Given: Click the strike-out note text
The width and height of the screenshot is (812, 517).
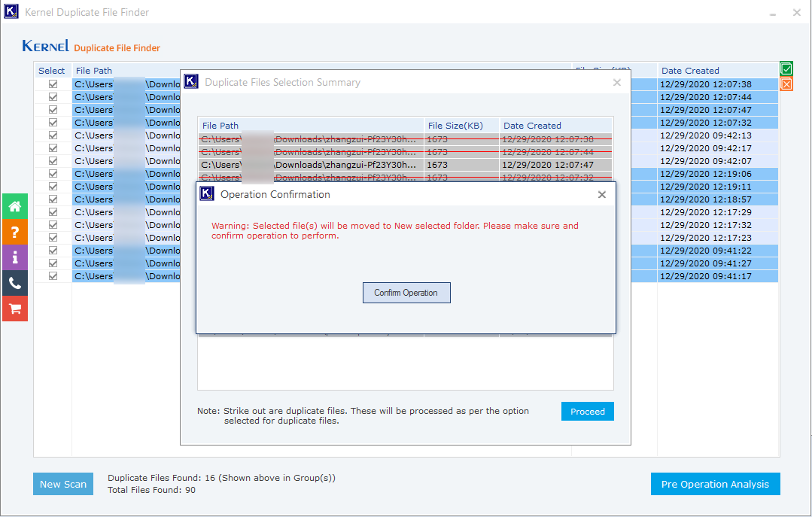Looking at the screenshot, I should (x=363, y=415).
